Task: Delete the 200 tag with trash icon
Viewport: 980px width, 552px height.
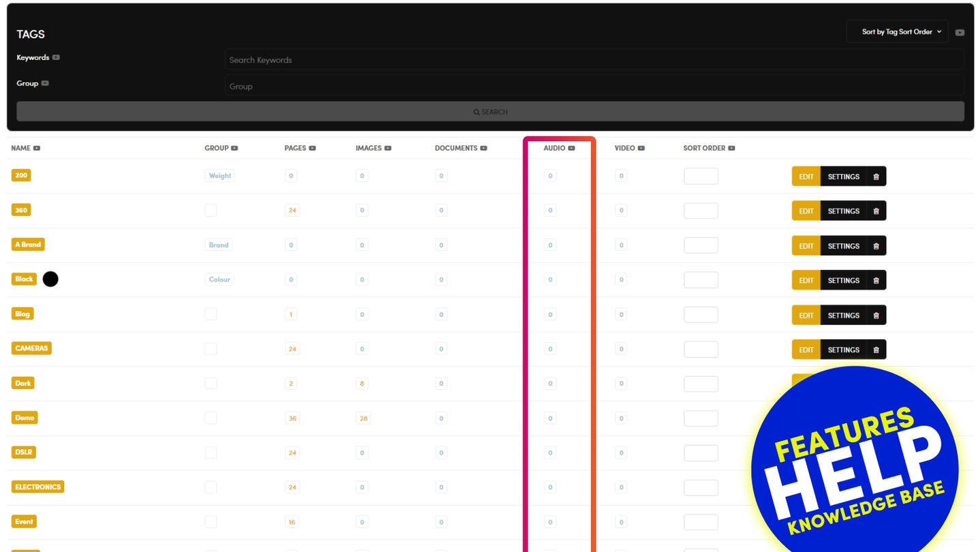Action: (876, 177)
